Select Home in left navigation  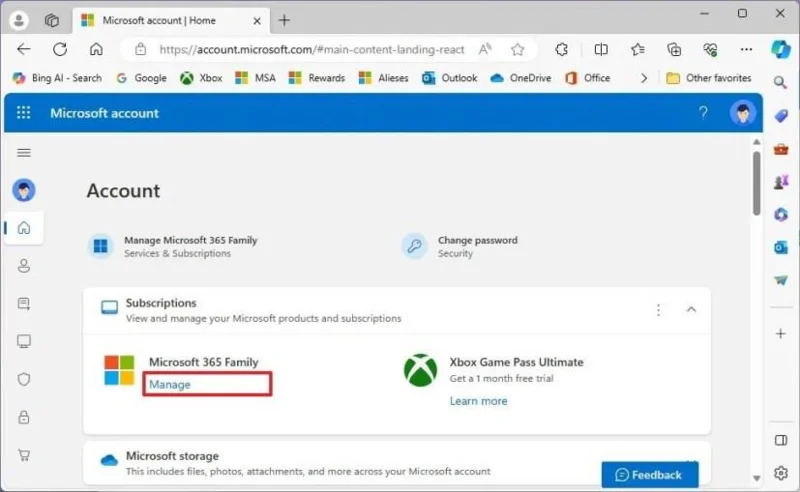[x=24, y=228]
